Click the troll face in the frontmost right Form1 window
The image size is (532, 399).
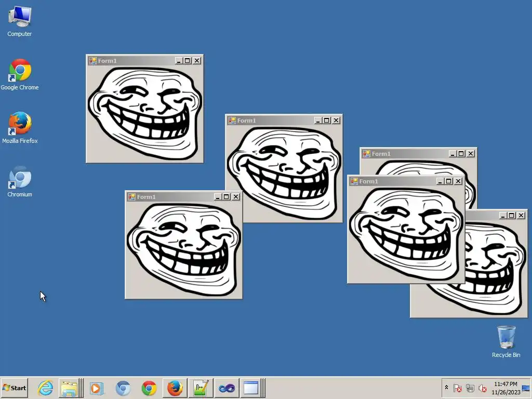pos(406,234)
